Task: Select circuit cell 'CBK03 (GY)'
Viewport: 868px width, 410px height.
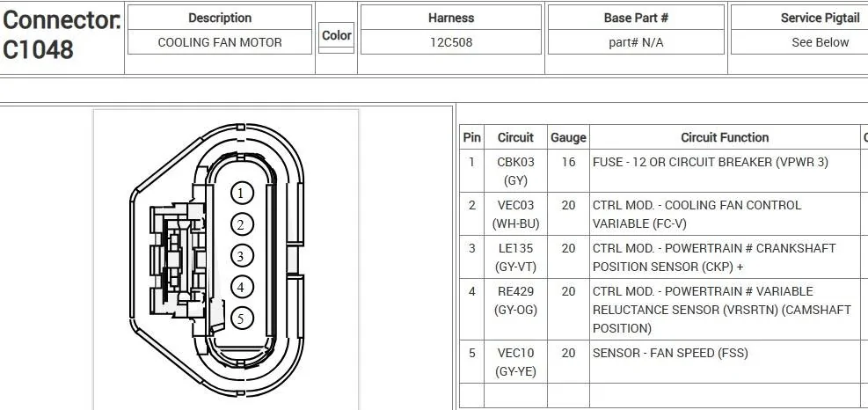Action: click(x=515, y=172)
